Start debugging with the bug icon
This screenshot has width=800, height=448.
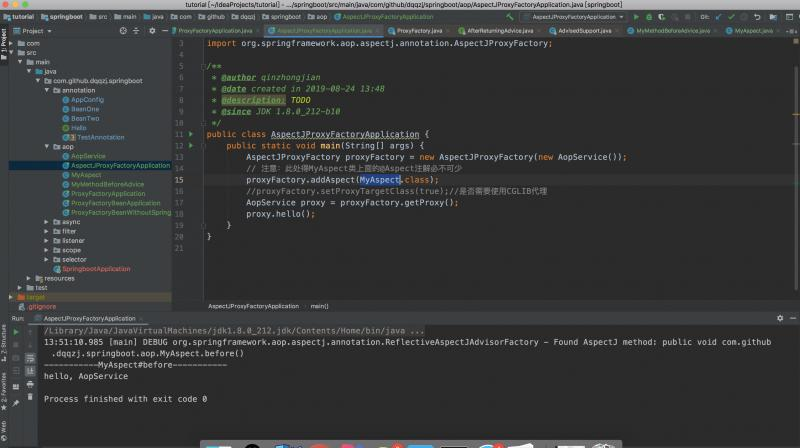pyautogui.click(x=648, y=17)
